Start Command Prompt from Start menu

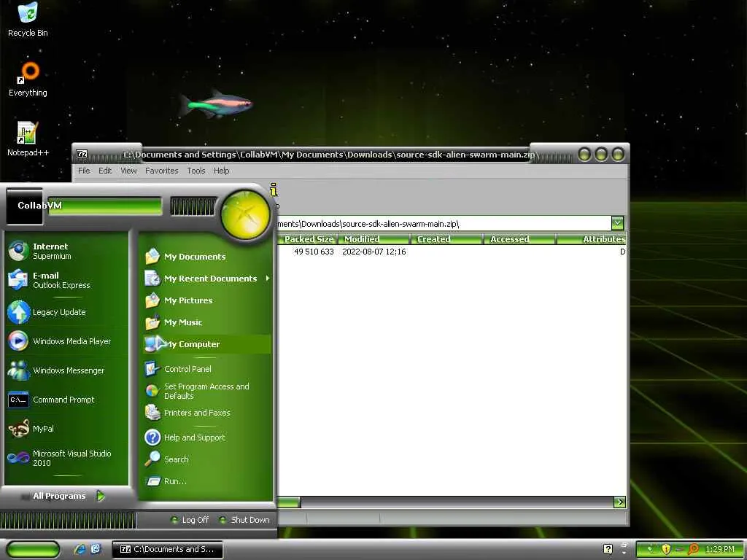pos(51,400)
